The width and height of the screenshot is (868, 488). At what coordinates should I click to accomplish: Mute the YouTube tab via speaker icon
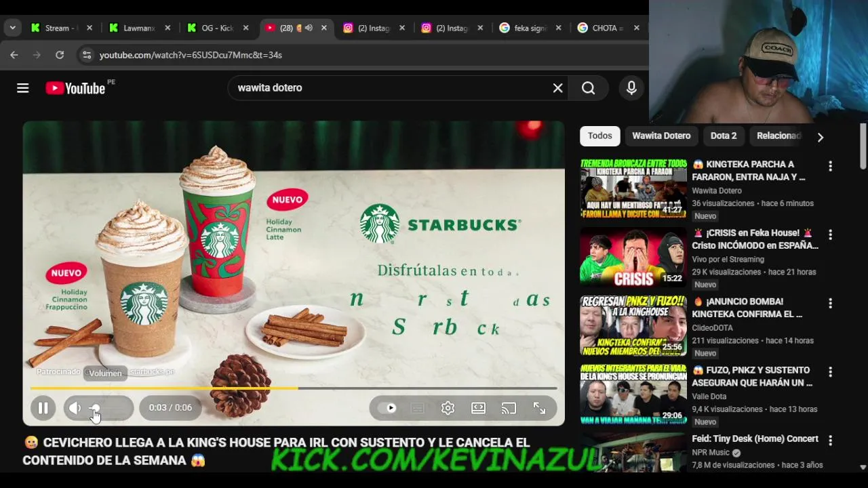[309, 28]
